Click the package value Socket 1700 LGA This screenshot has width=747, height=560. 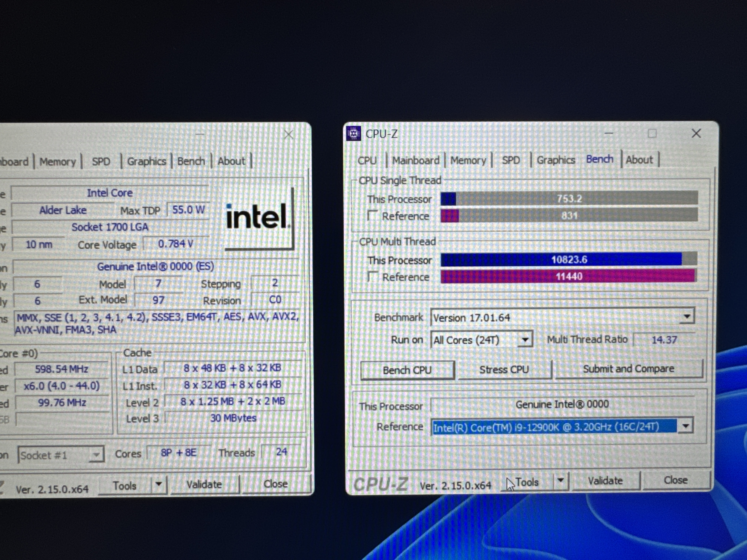[x=110, y=227]
